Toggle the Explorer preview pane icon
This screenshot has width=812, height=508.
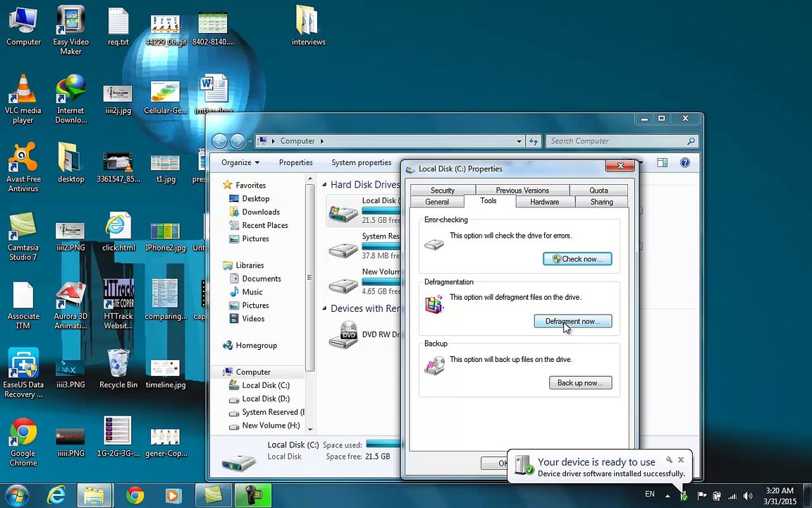coord(662,163)
